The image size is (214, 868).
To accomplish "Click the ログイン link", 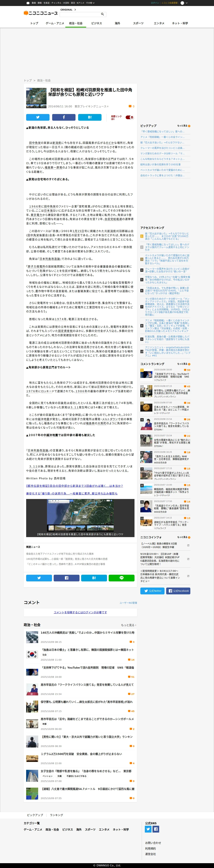I will click(155, 3).
